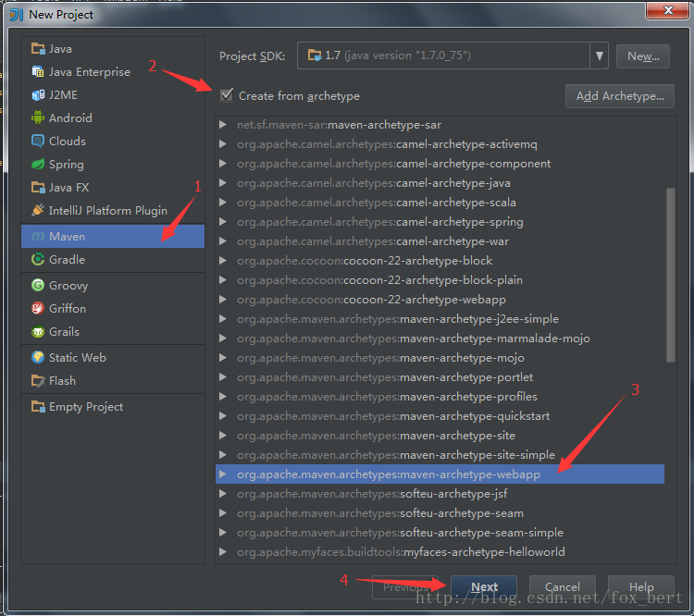The height and width of the screenshot is (616, 694).
Task: Select maven-archetype-mojo row
Action: tap(440, 358)
